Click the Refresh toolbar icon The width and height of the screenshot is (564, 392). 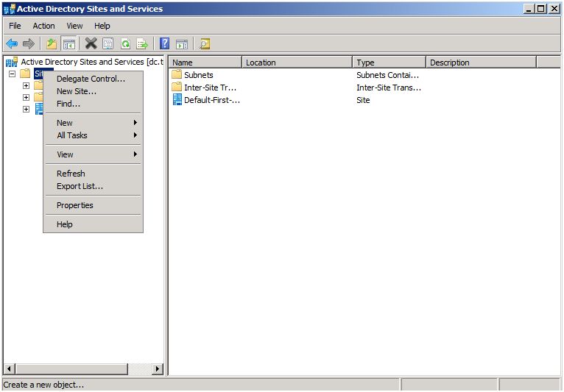click(x=125, y=44)
